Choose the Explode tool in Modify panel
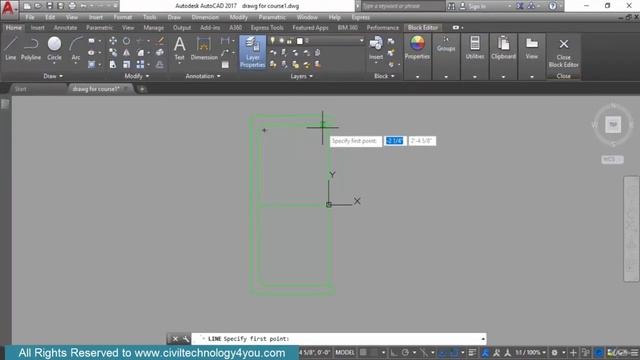Image resolution: width=640 pixels, height=360 pixels. tap(160, 53)
